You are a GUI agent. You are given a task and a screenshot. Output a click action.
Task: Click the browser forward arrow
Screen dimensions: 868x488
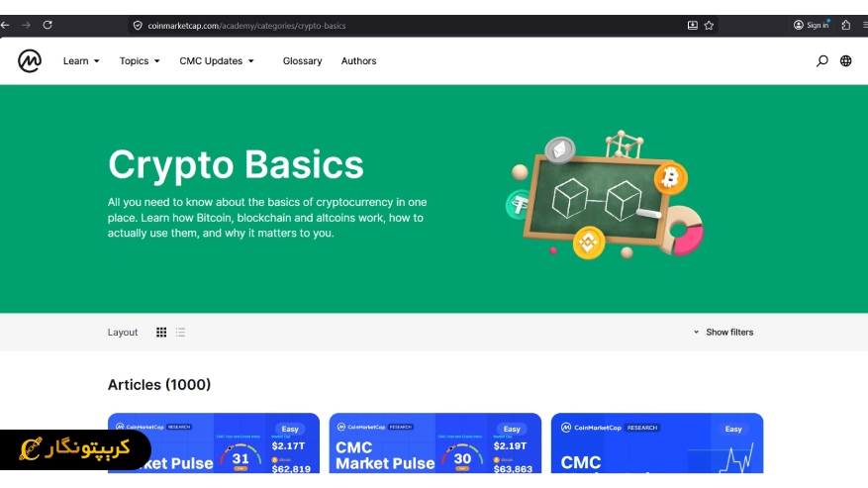[x=26, y=25]
